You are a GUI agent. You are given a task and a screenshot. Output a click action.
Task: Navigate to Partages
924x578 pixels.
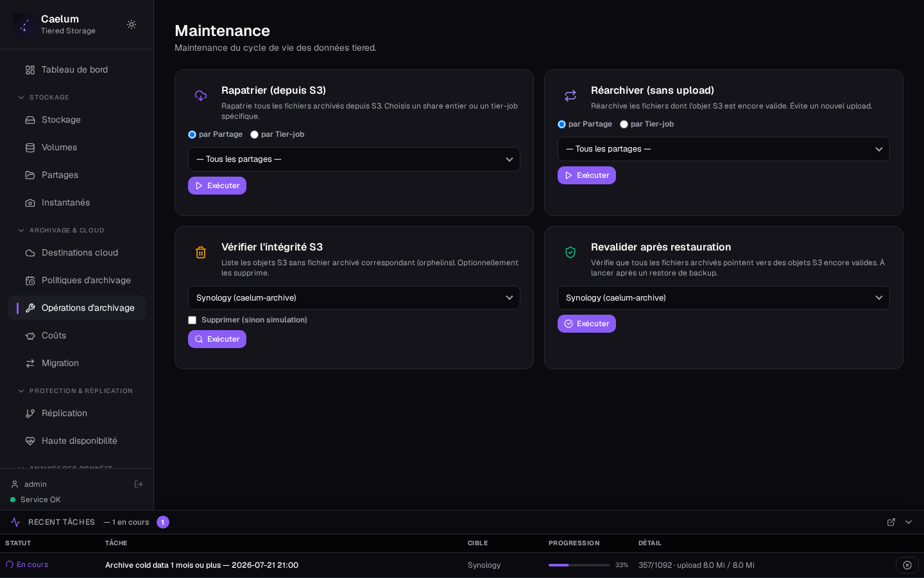(x=76, y=175)
